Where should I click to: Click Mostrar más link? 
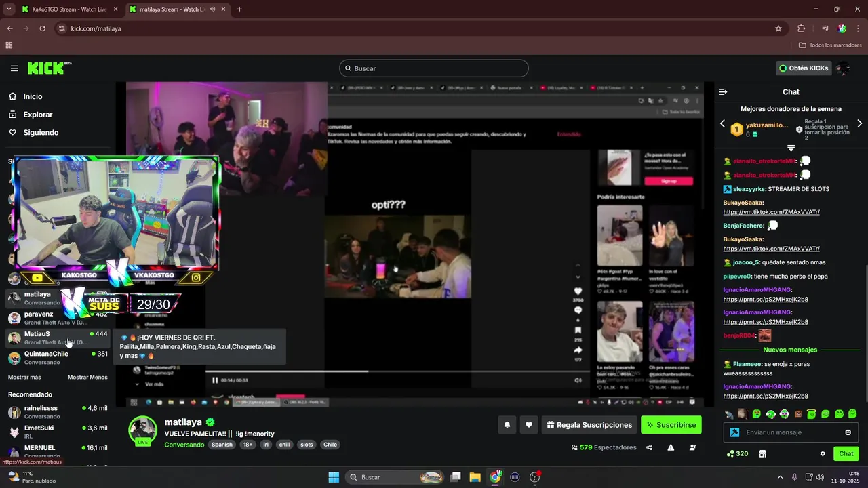point(24,377)
